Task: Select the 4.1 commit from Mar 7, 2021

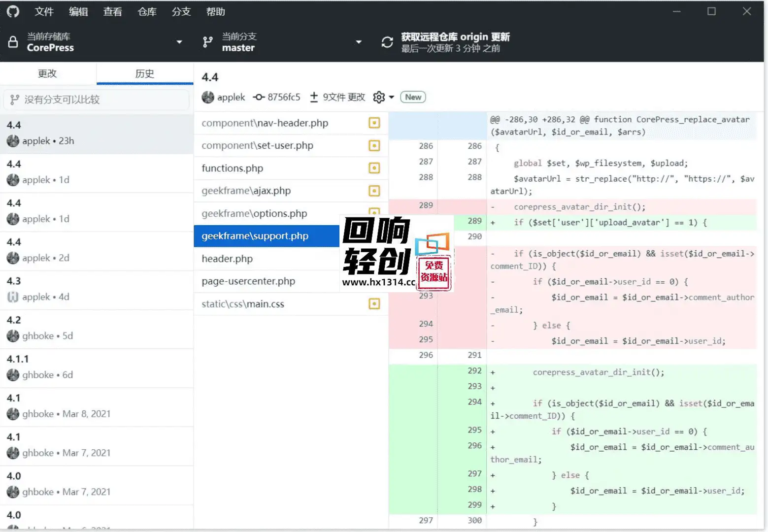Action: pyautogui.click(x=97, y=445)
